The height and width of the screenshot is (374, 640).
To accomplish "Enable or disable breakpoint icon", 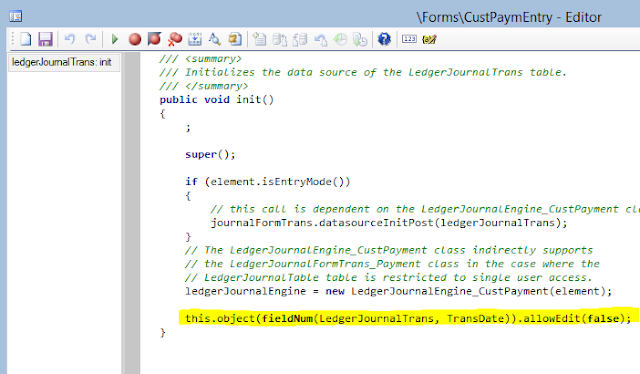I will [154, 39].
